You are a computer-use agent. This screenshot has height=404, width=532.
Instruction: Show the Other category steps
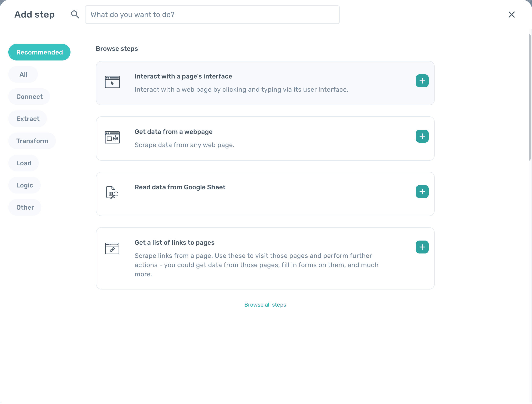[25, 207]
